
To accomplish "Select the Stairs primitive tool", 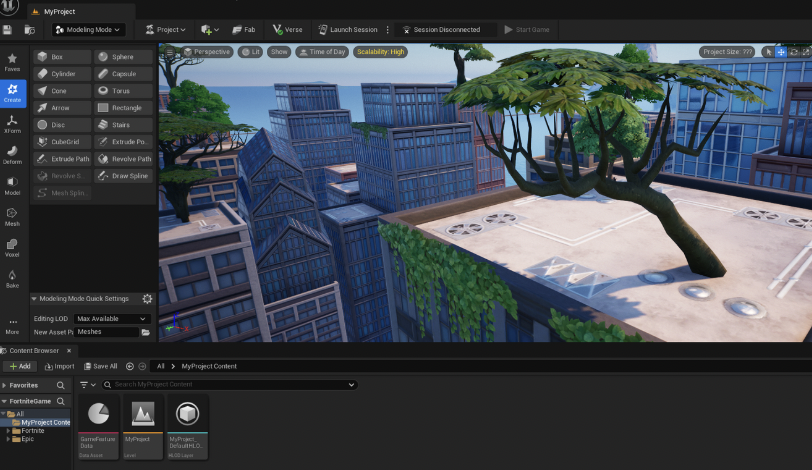I will tap(123, 125).
